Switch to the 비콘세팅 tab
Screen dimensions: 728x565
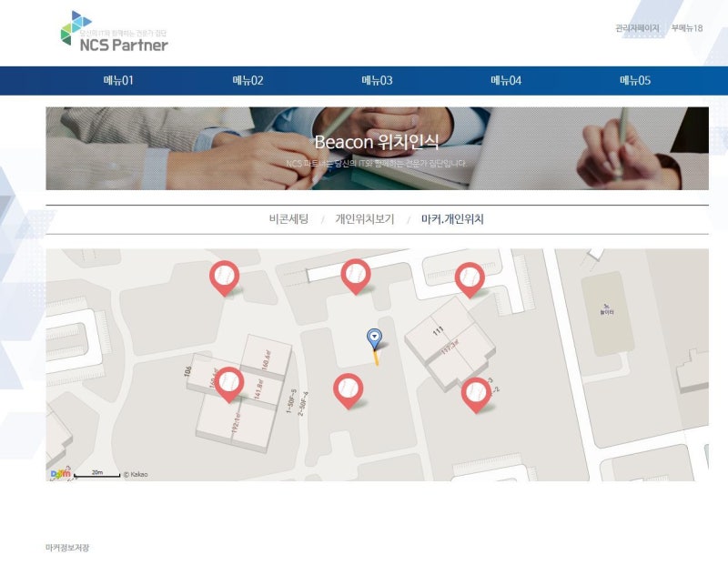[x=288, y=219]
